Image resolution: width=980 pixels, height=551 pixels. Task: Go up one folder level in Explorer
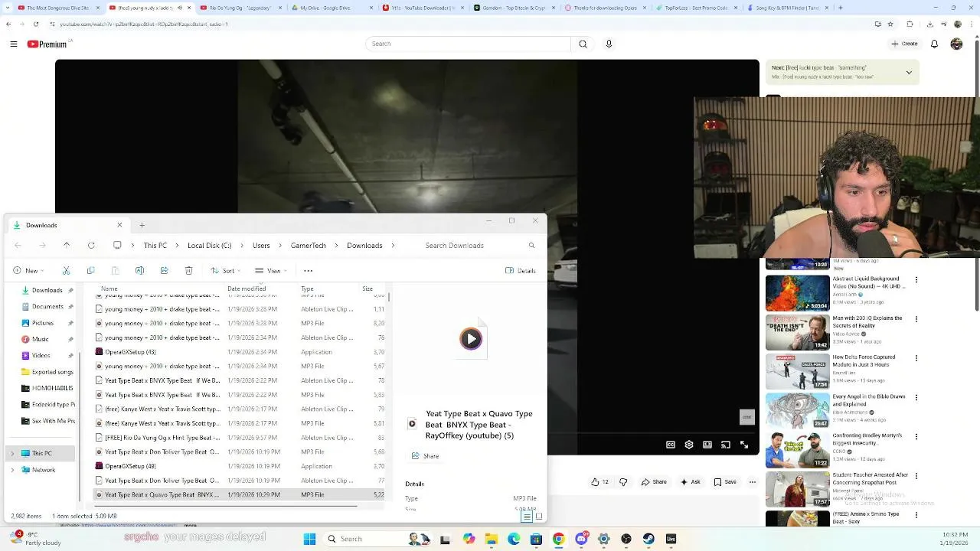(x=67, y=246)
